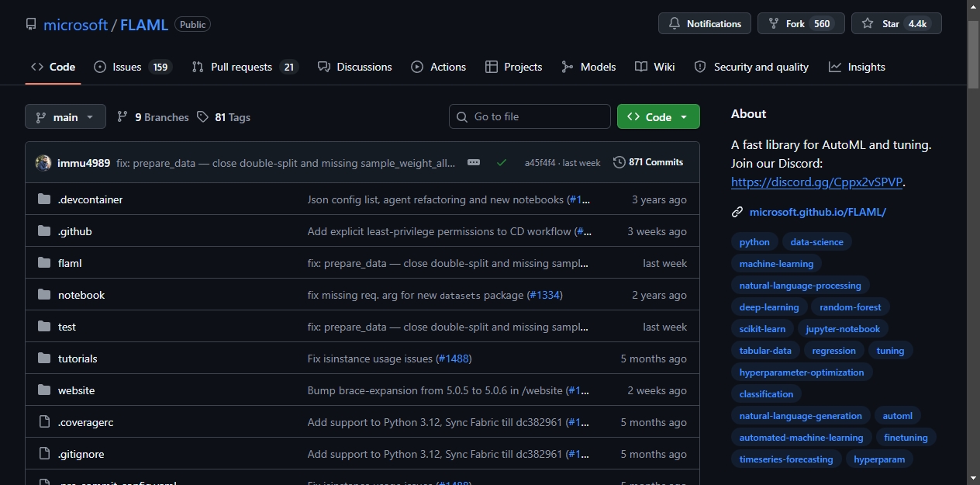Open the Models tab
The height and width of the screenshot is (485, 980).
(589, 67)
